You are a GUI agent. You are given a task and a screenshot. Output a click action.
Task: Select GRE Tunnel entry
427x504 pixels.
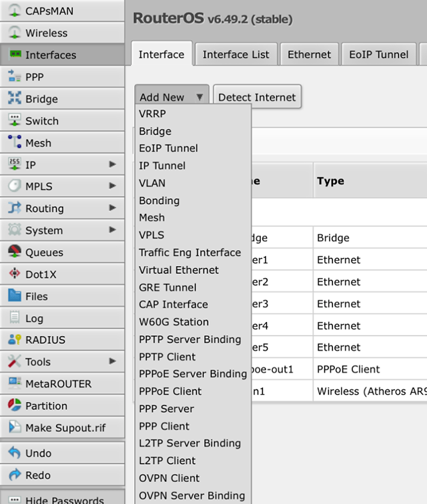pos(193,287)
